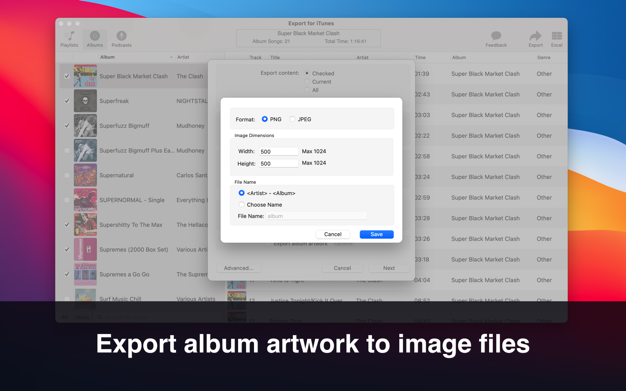
Task: Click the Mudhoney artist for Superfuzz Bigmuff
Action: pos(190,125)
